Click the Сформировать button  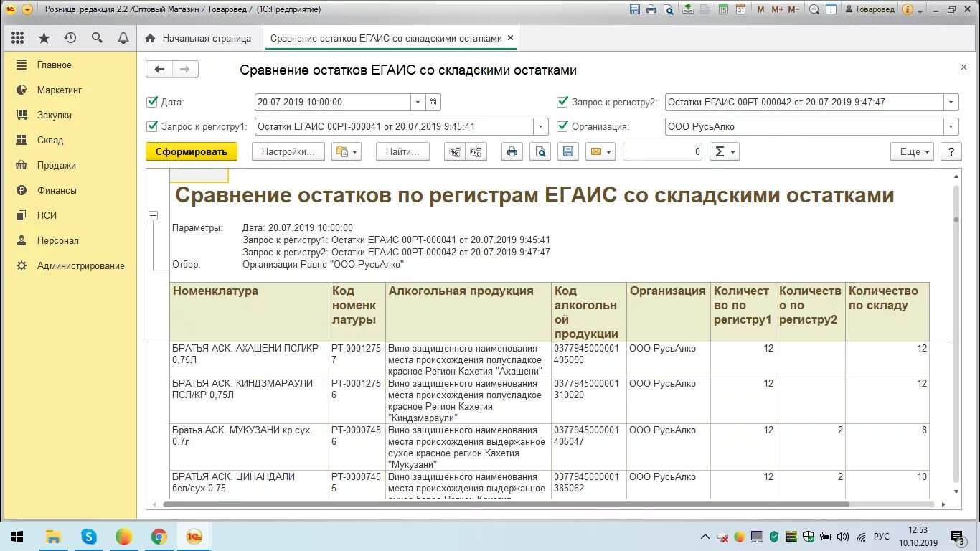[191, 151]
